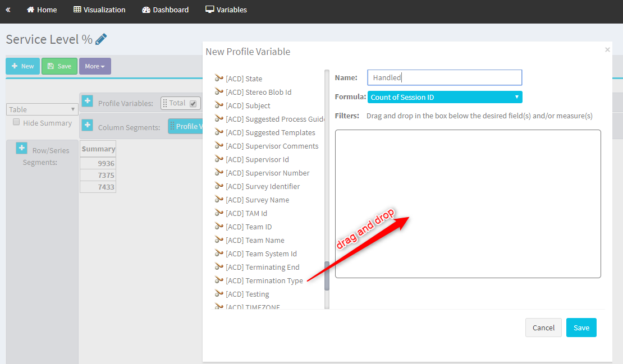
Task: Click Cancel in the New Profile Variable dialog
Action: (x=543, y=328)
